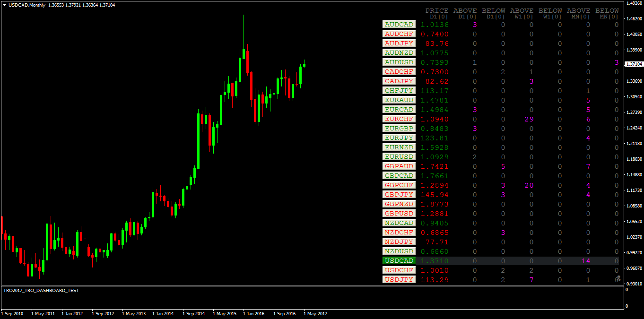Switch chart to EURCAD

point(399,110)
